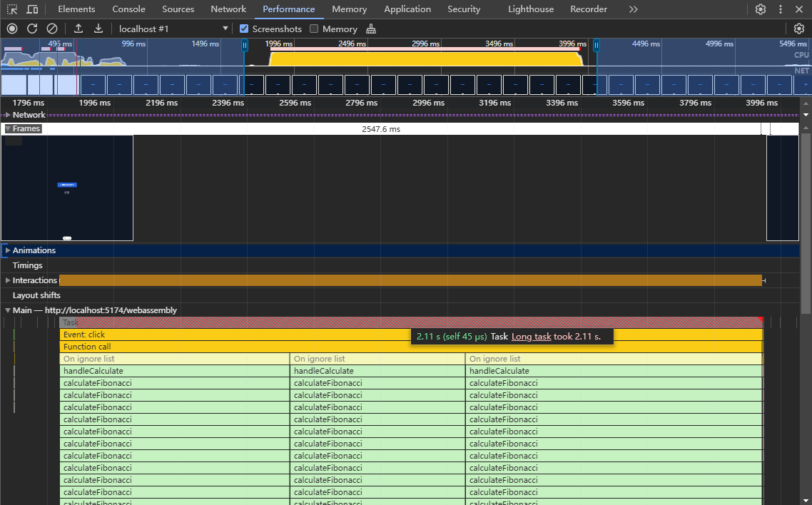Image resolution: width=812 pixels, height=505 pixels.
Task: Clear the performance recording
Action: point(52,29)
